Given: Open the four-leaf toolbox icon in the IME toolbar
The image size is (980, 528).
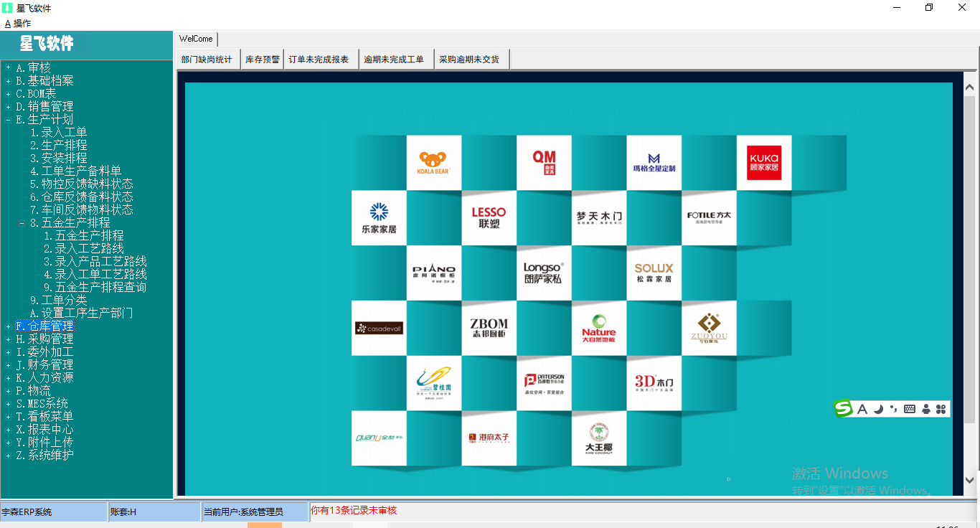Looking at the screenshot, I should (x=941, y=409).
